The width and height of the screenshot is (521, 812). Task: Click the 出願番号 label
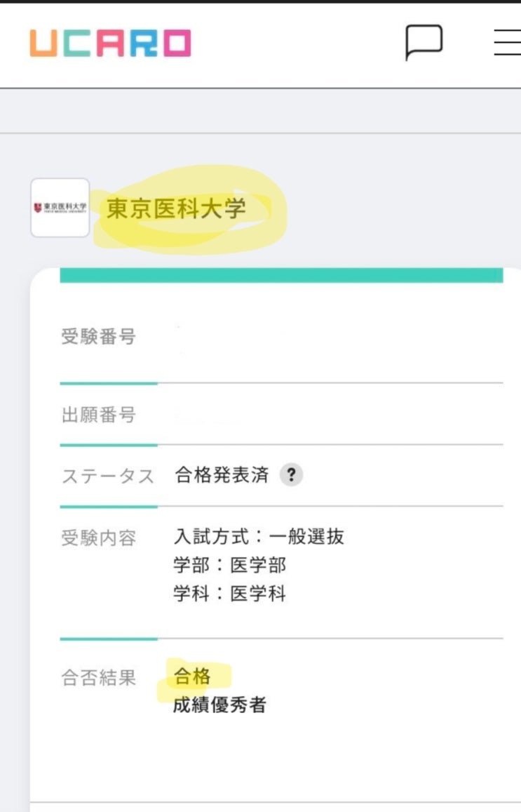click(x=98, y=415)
